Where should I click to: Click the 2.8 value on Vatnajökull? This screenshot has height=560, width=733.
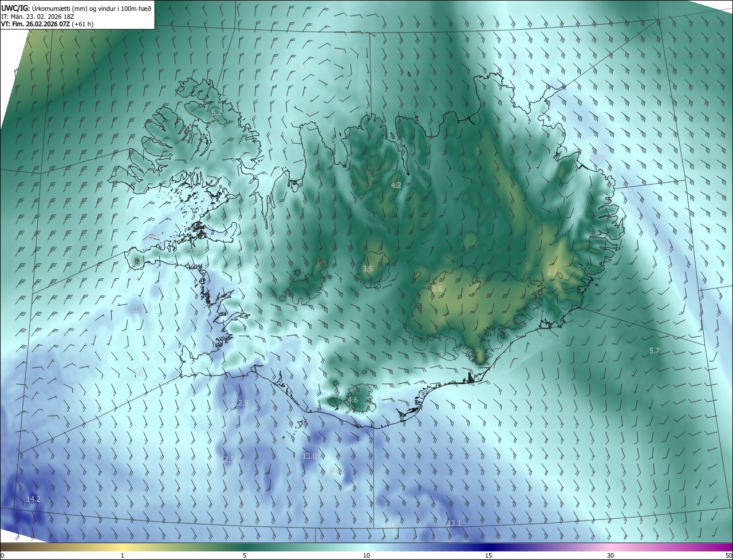coord(437,289)
